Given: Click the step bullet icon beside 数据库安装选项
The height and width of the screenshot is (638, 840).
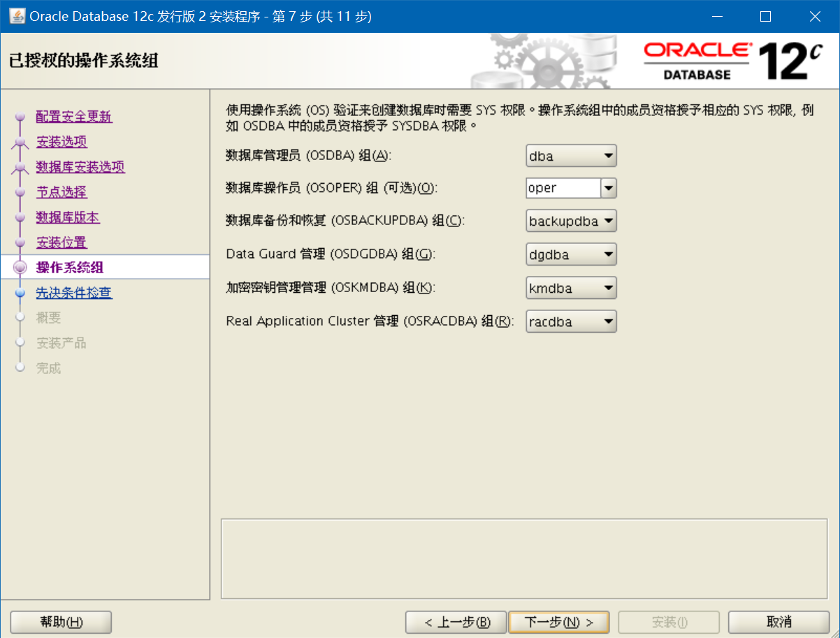Looking at the screenshot, I should pyautogui.click(x=20, y=168).
